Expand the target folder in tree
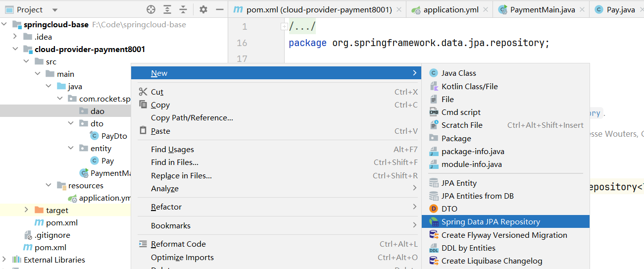The image size is (644, 269). point(26,211)
